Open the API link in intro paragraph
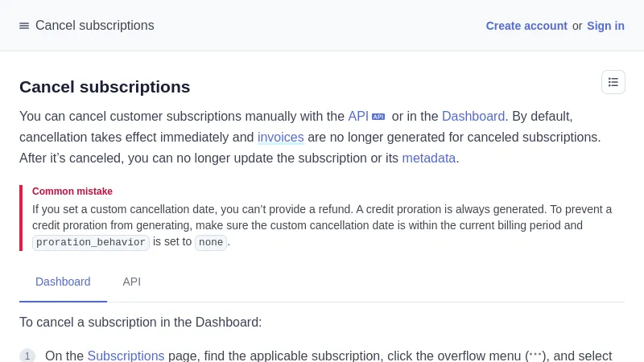The width and height of the screenshot is (644, 362). 358,116
